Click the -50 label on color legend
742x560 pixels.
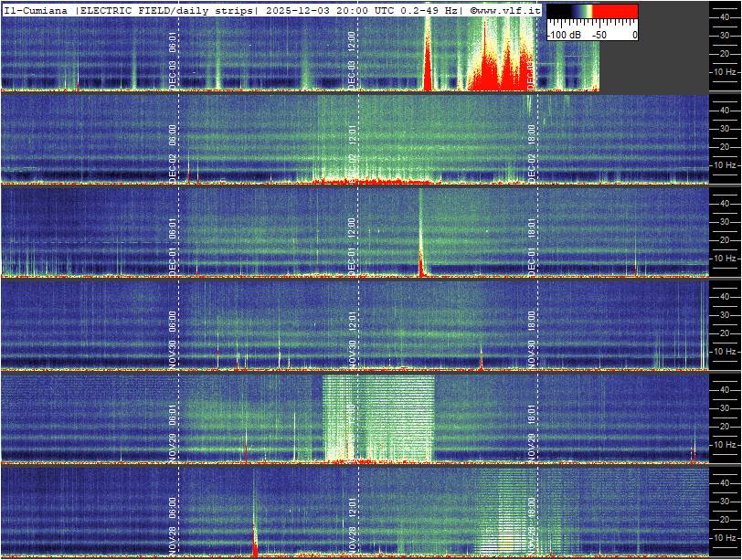pyautogui.click(x=599, y=35)
